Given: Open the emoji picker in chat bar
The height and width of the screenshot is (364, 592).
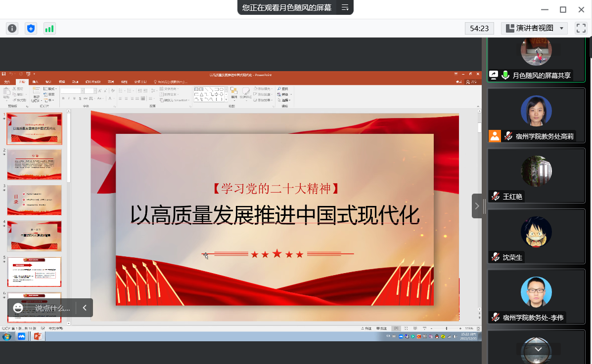Looking at the screenshot, I should tap(18, 308).
